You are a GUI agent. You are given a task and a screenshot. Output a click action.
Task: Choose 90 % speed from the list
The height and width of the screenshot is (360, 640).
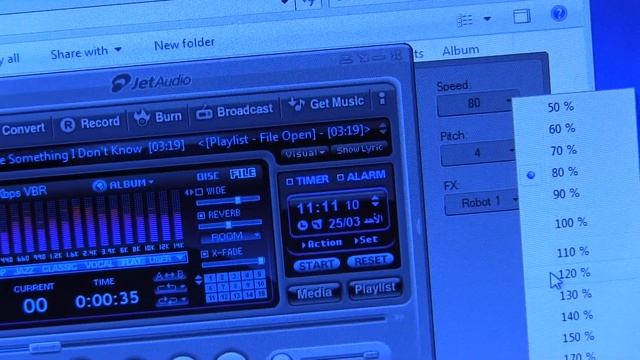(x=566, y=194)
